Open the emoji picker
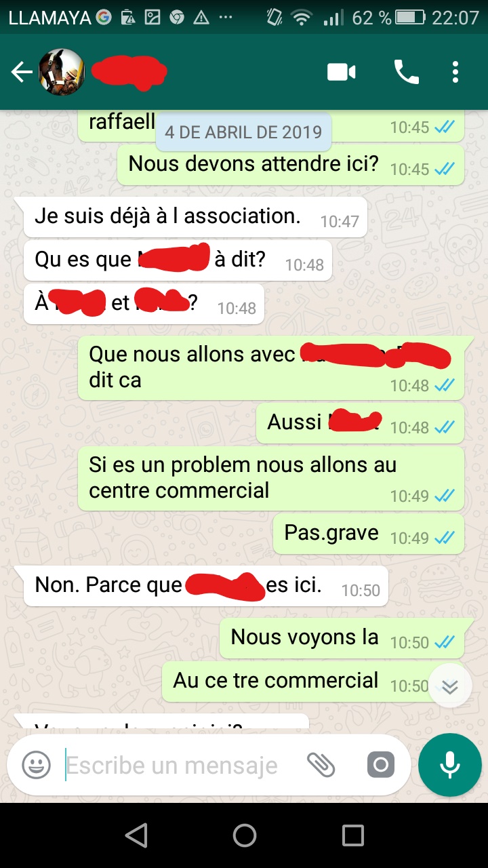Image resolution: width=488 pixels, height=868 pixels. 37,766
